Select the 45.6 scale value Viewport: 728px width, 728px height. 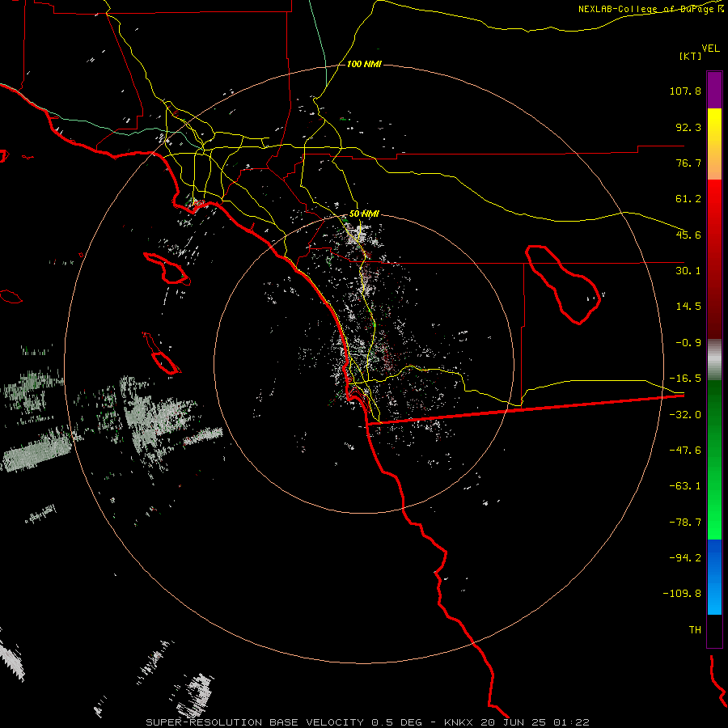[x=688, y=235]
